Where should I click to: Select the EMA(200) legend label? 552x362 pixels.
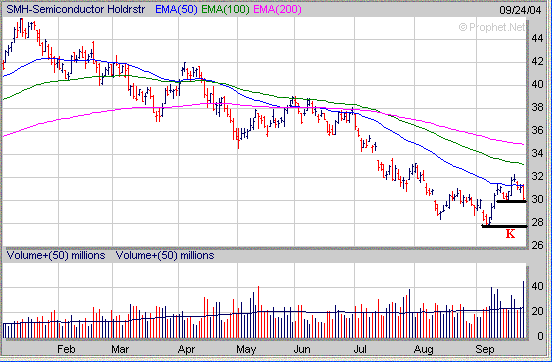pyautogui.click(x=277, y=10)
